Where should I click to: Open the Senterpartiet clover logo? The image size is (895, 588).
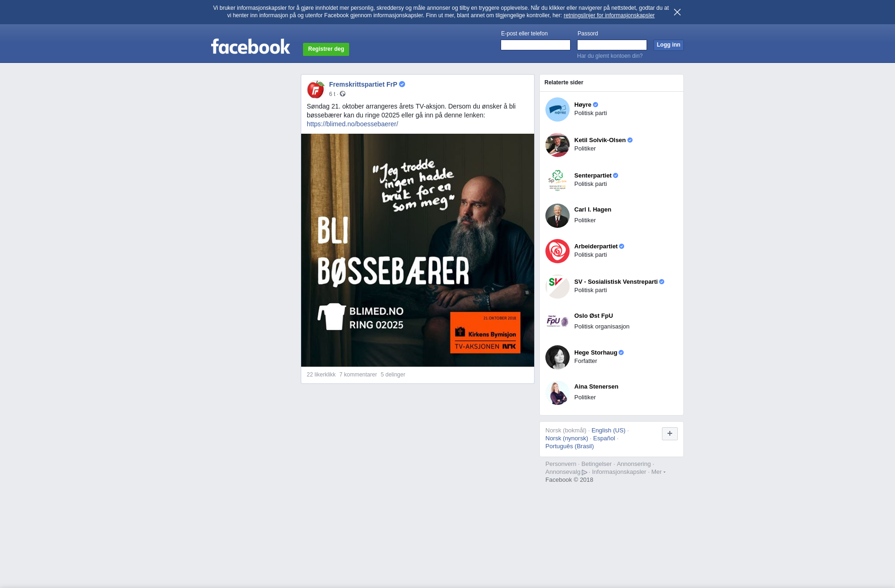point(558,180)
